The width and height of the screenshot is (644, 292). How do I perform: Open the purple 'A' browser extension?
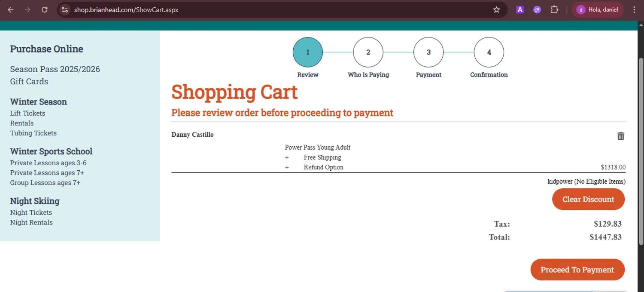[x=520, y=9]
